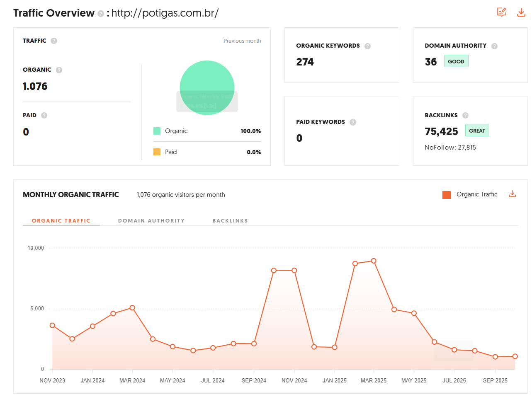Open help icon next to TRAFFIC heading

[x=54, y=41]
